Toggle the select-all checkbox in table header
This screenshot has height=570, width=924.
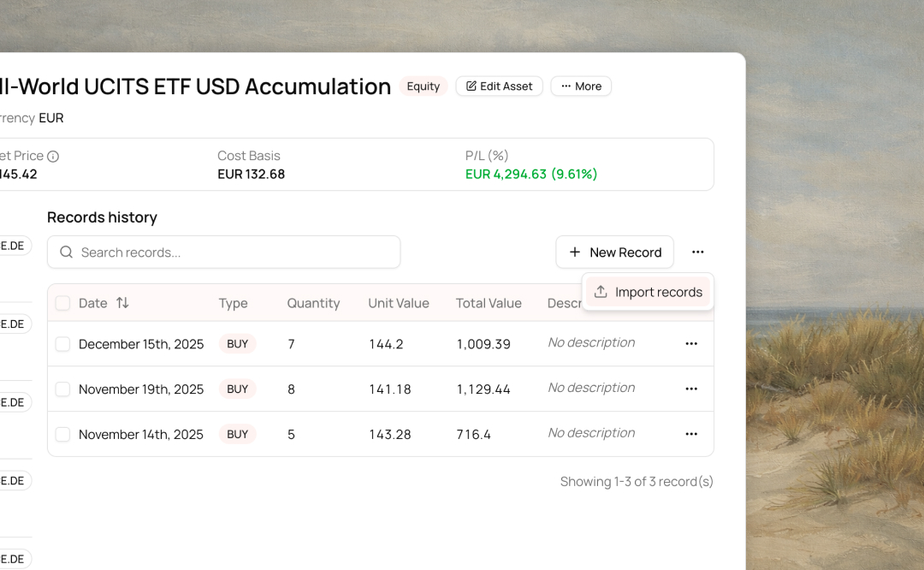pos(62,303)
